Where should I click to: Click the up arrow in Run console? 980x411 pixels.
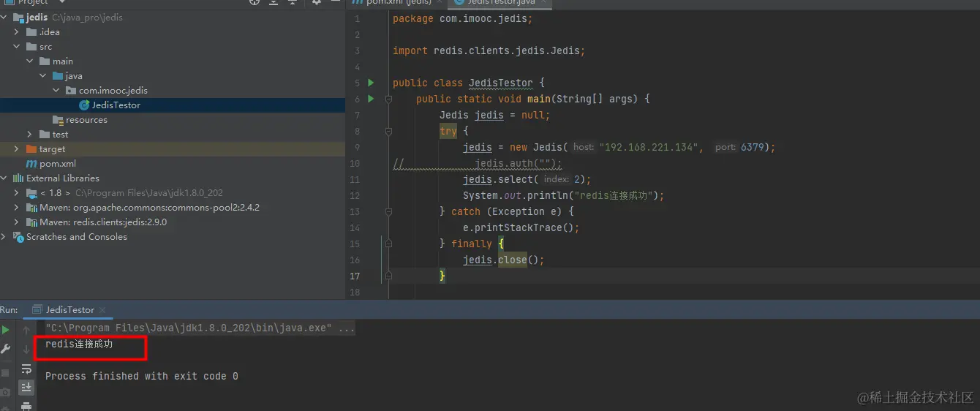click(x=26, y=331)
